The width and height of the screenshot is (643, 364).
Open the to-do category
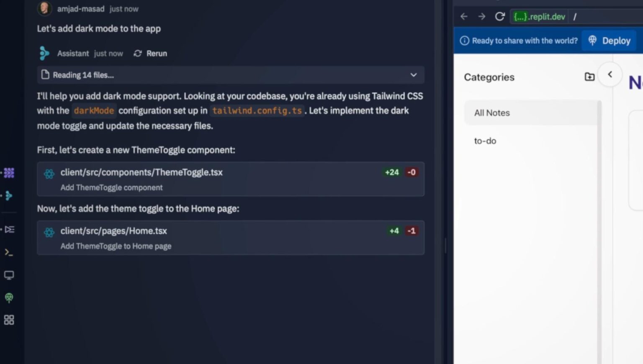tap(485, 141)
